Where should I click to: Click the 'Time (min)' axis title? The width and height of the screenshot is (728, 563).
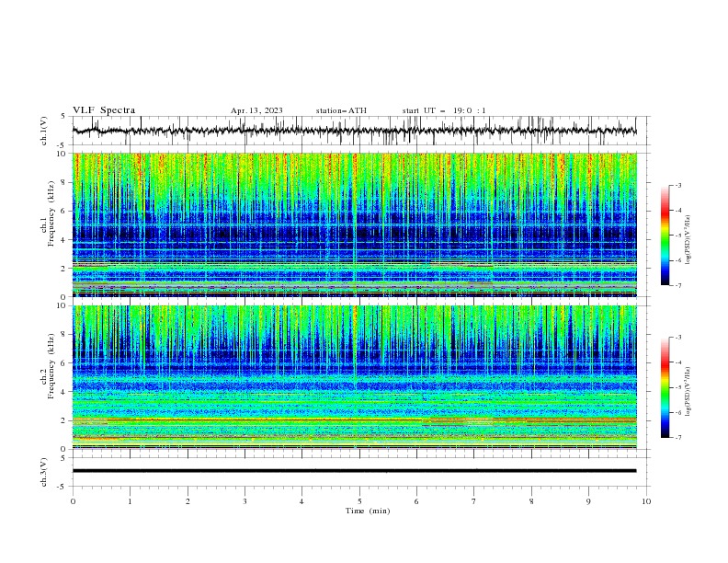pos(368,511)
